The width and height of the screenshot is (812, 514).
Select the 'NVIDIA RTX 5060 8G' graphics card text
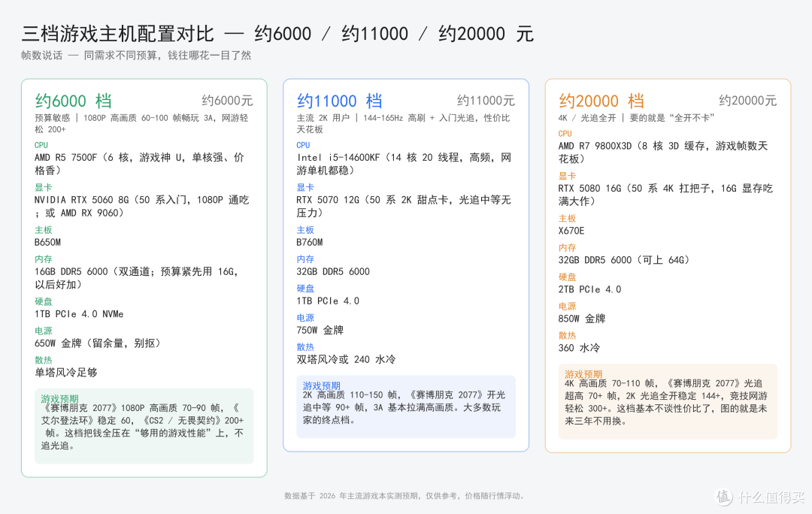(x=142, y=206)
